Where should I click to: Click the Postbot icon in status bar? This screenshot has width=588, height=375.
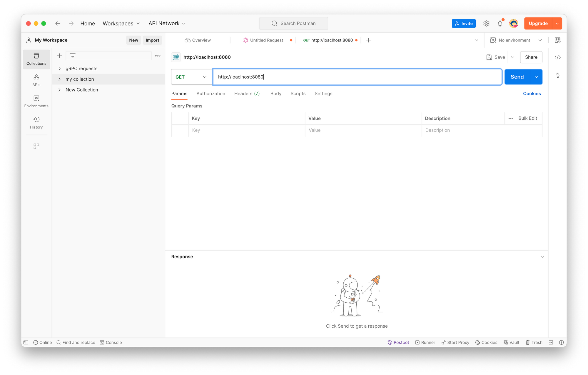tap(389, 342)
